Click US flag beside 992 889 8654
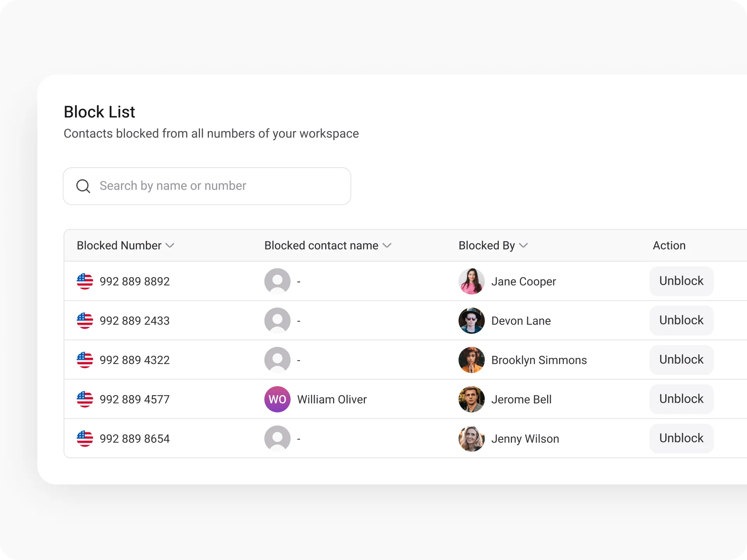747x560 pixels. click(85, 438)
